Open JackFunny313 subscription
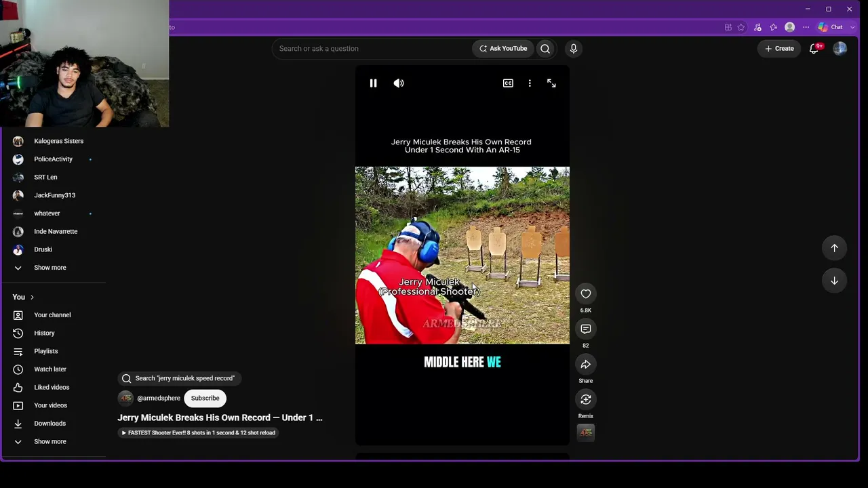 [54, 195]
